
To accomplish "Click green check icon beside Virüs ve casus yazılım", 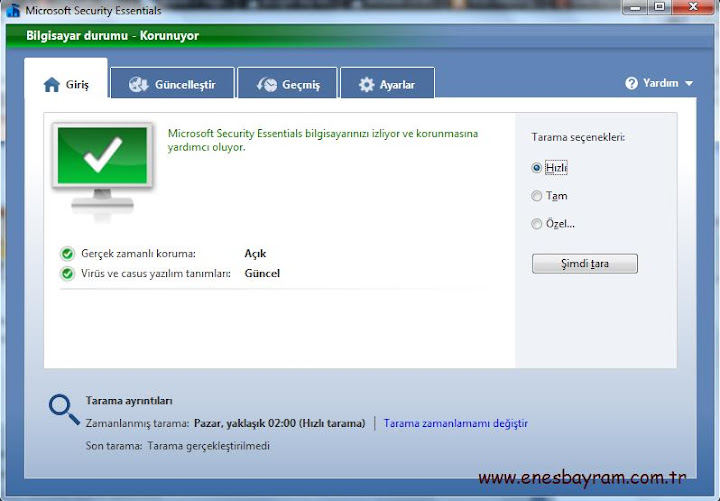I will (68, 274).
